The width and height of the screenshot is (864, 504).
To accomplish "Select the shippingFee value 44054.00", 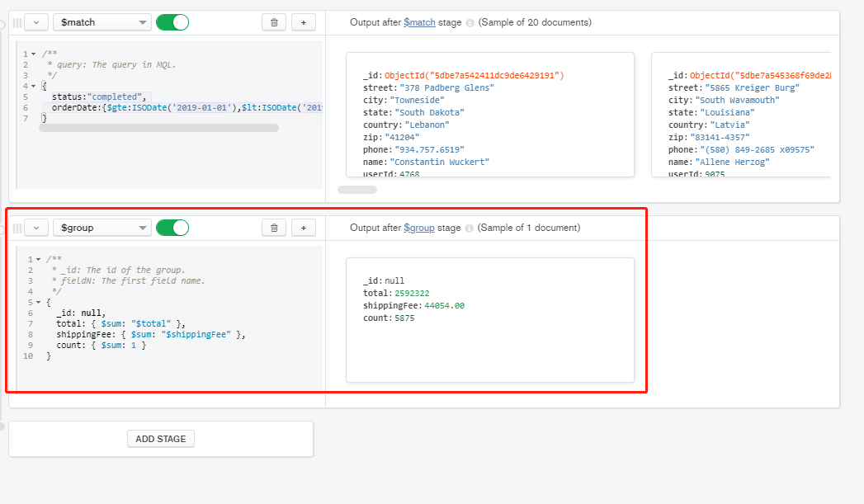I will click(x=445, y=306).
